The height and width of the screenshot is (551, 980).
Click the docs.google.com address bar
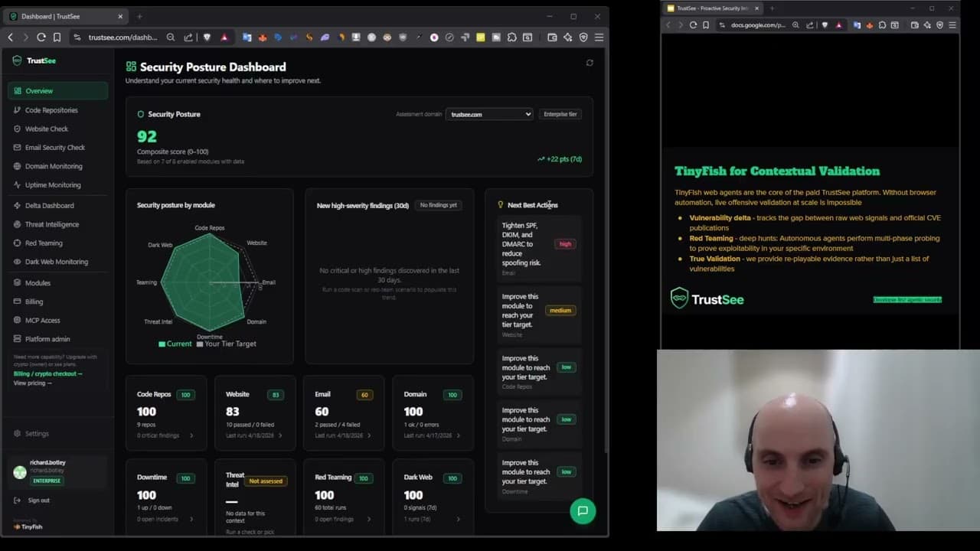(x=758, y=25)
